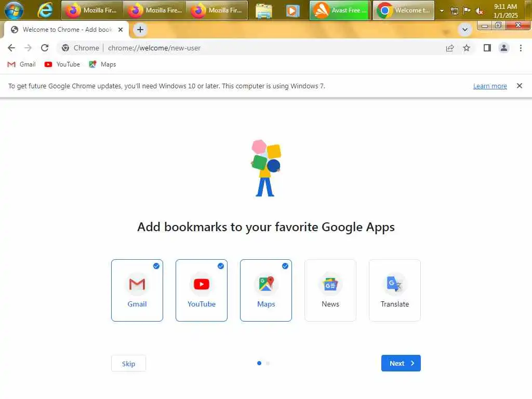Image resolution: width=532 pixels, height=399 pixels.
Task: Launch Internet Explorer from taskbar
Action: [45, 10]
